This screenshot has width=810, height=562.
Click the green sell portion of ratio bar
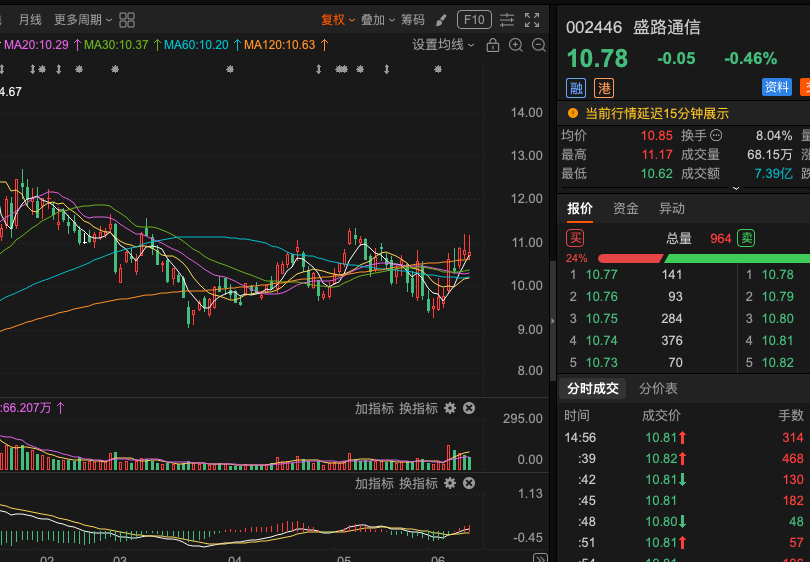(x=737, y=258)
